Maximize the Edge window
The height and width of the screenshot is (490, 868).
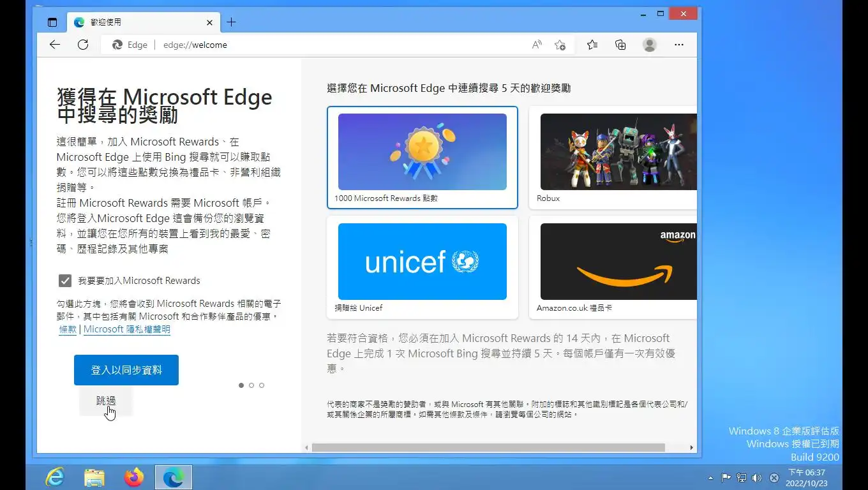(x=661, y=13)
